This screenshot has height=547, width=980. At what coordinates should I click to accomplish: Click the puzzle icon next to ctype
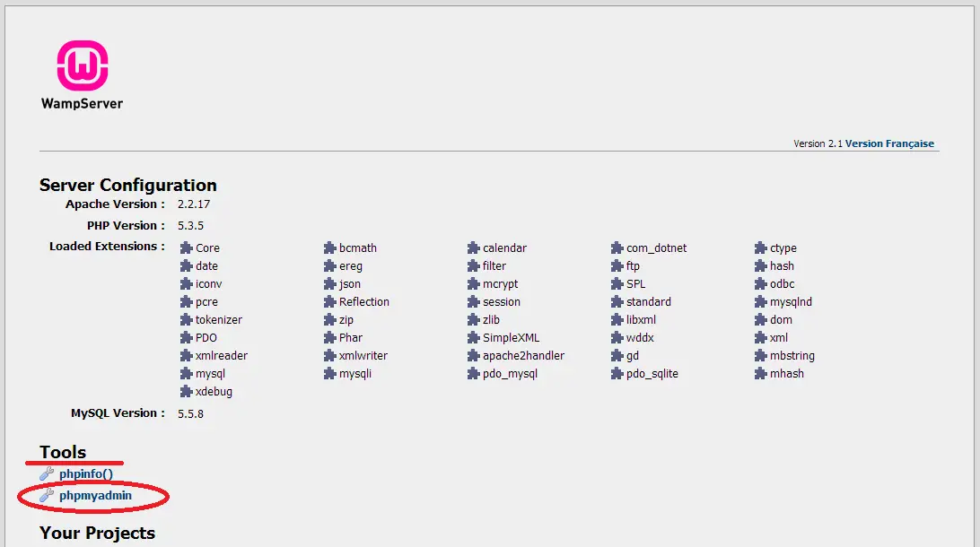pos(761,247)
